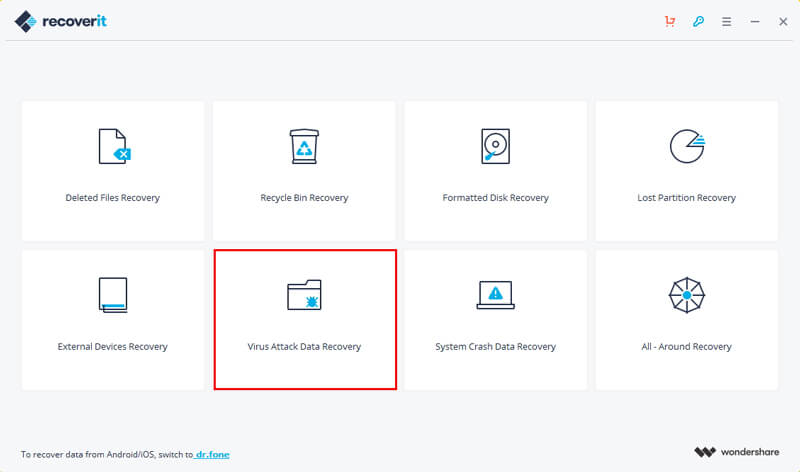Choose the Recycle Bin Recovery label
This screenshot has height=472, width=800.
tap(304, 197)
